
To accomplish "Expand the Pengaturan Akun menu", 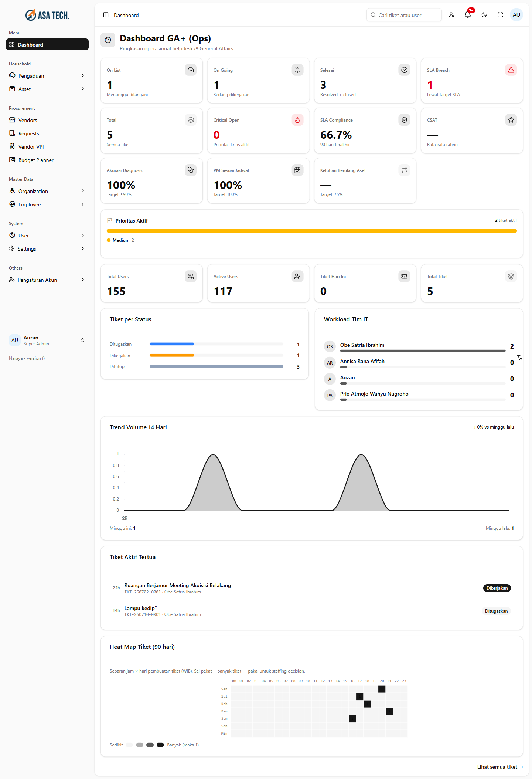I will [47, 280].
